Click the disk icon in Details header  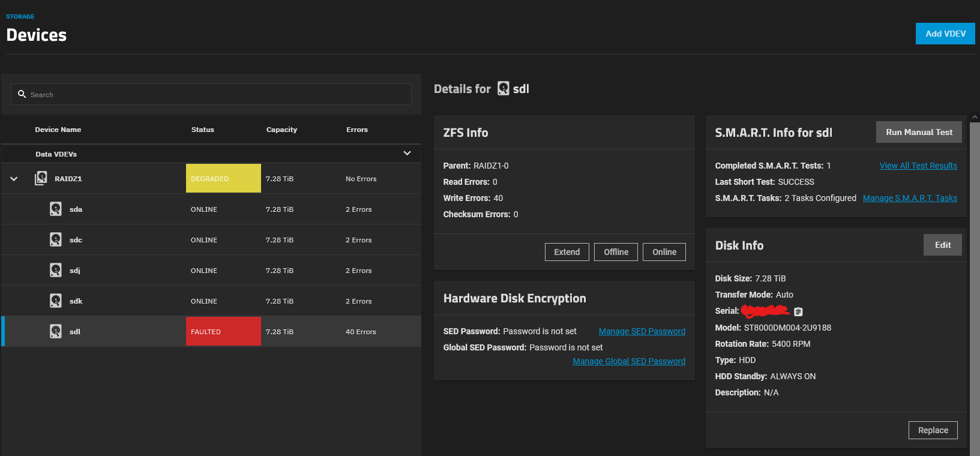(504, 88)
